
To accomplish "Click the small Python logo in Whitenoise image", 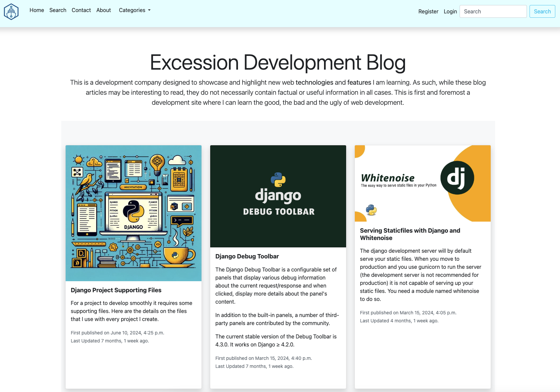I will point(371,210).
